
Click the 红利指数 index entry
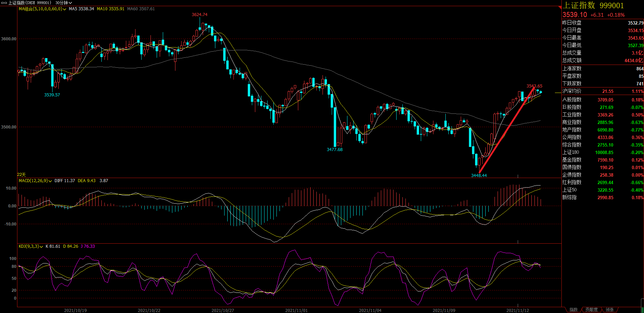click(x=602, y=182)
